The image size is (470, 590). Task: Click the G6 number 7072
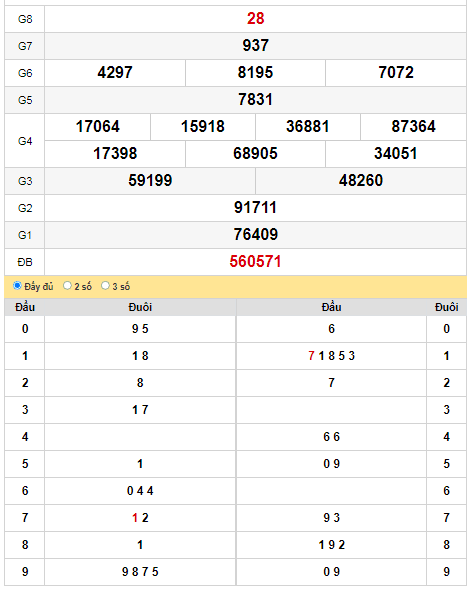click(x=396, y=73)
